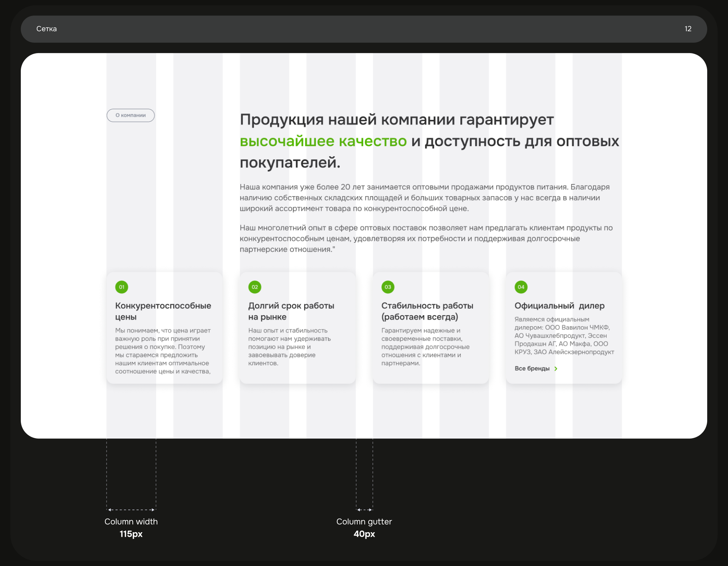
Task: Click the green высочайшее качество headline text
Action: pyautogui.click(x=323, y=141)
